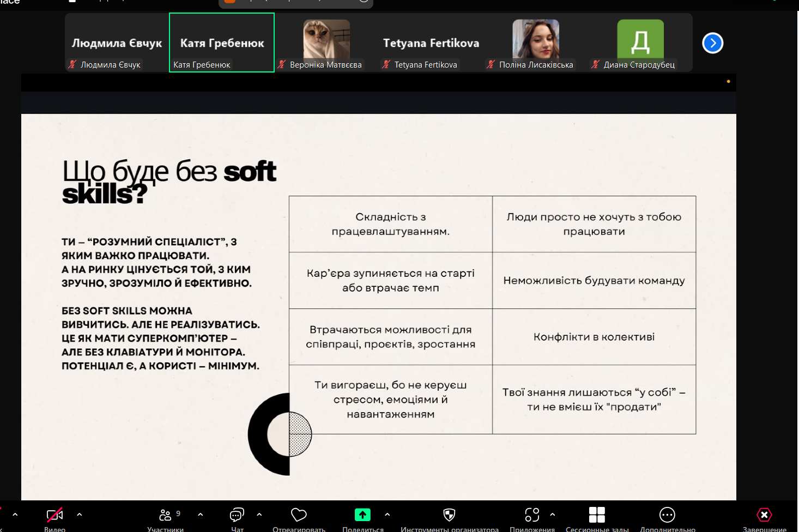Screen dimensions: 799x532
Task: Open the Сессионные залы breakout rooms icon
Action: [597, 515]
